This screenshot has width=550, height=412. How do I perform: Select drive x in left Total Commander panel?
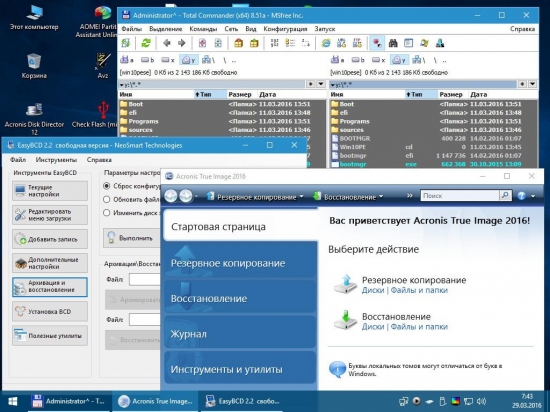click(168, 60)
